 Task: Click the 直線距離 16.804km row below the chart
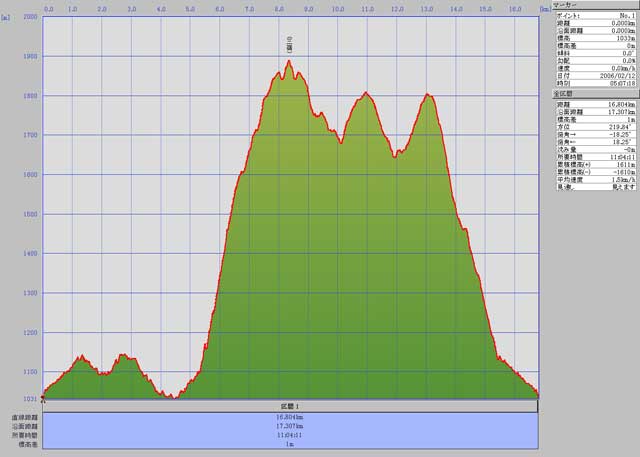291,417
